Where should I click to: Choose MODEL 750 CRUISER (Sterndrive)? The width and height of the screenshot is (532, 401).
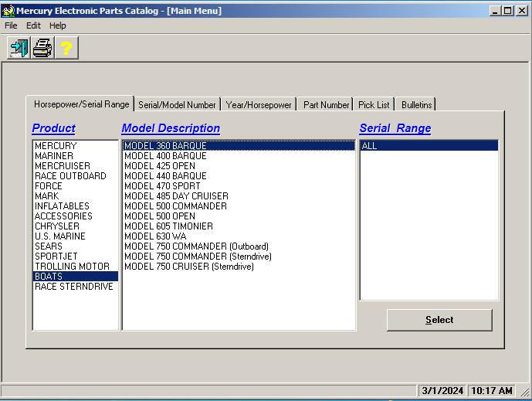pyautogui.click(x=188, y=267)
